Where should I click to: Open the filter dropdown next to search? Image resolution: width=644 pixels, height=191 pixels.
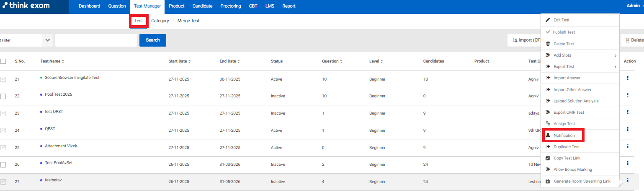click(47, 40)
